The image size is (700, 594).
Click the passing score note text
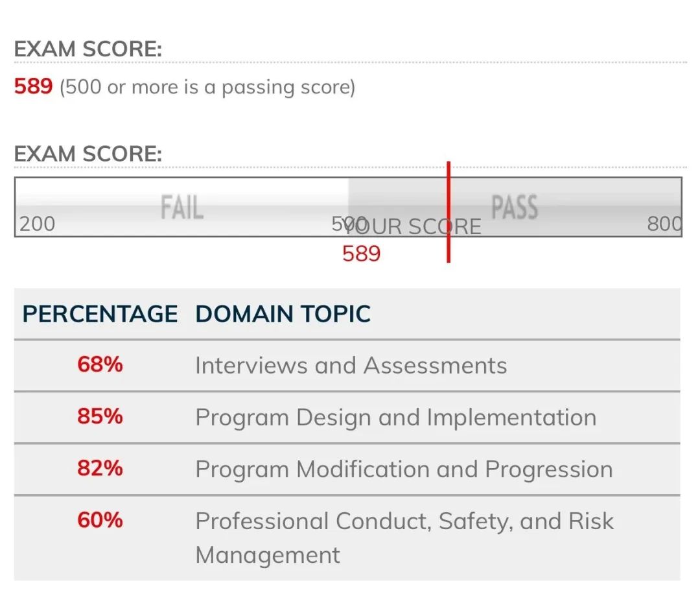point(207,87)
